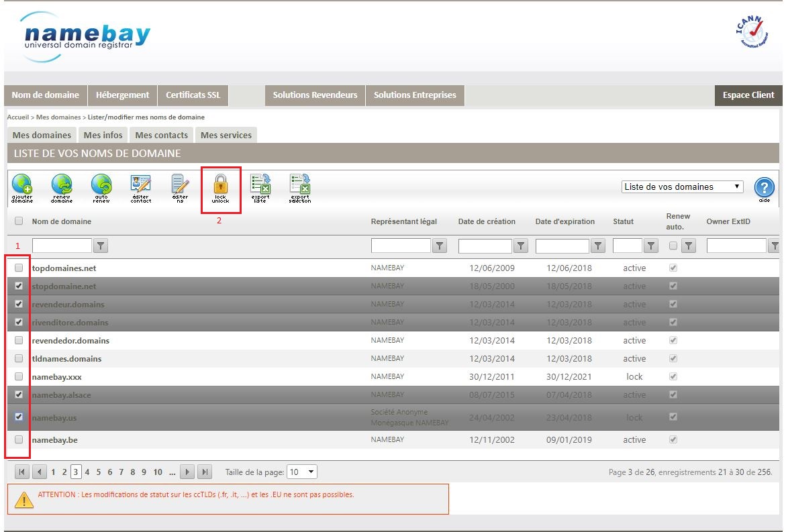The height and width of the screenshot is (532, 786).
Task: Go to last page of results
Action: [205, 472]
